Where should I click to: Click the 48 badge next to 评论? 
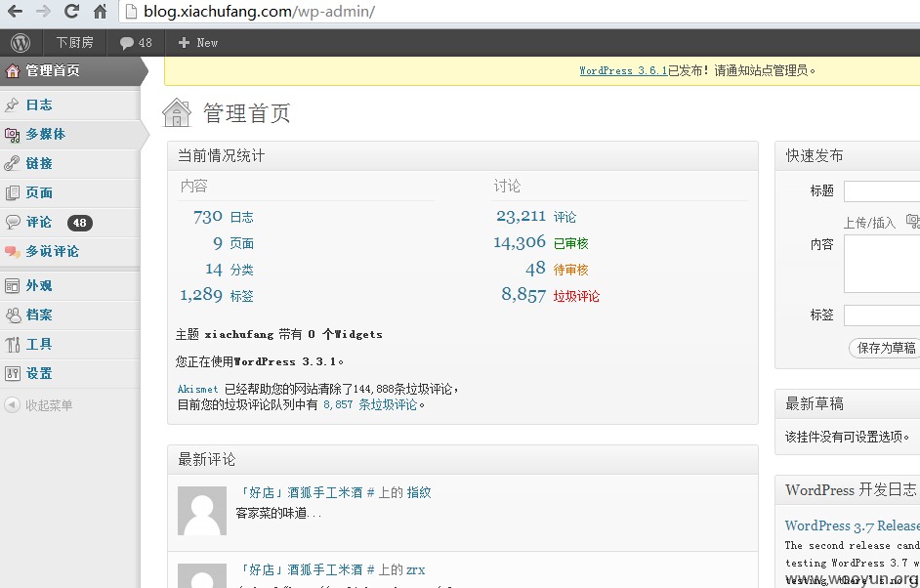(80, 223)
